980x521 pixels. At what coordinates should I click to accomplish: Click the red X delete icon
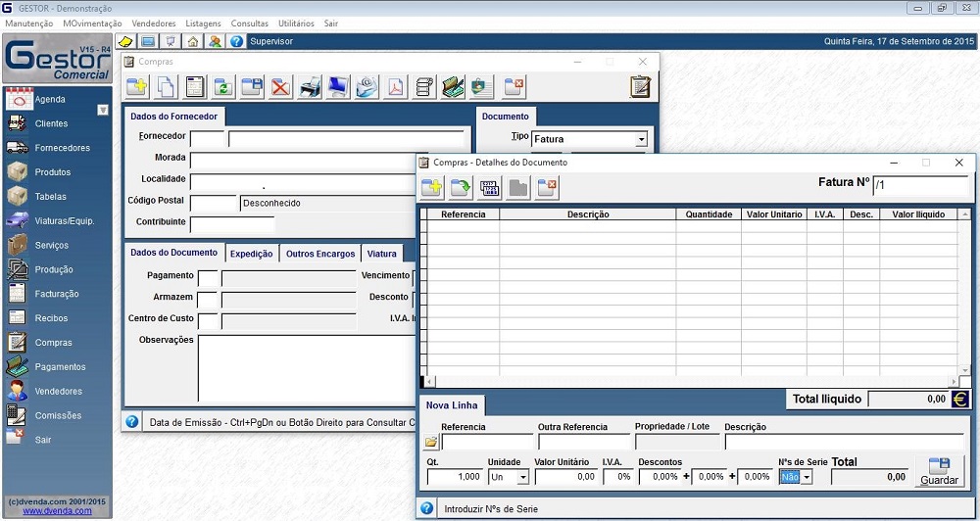pos(281,87)
